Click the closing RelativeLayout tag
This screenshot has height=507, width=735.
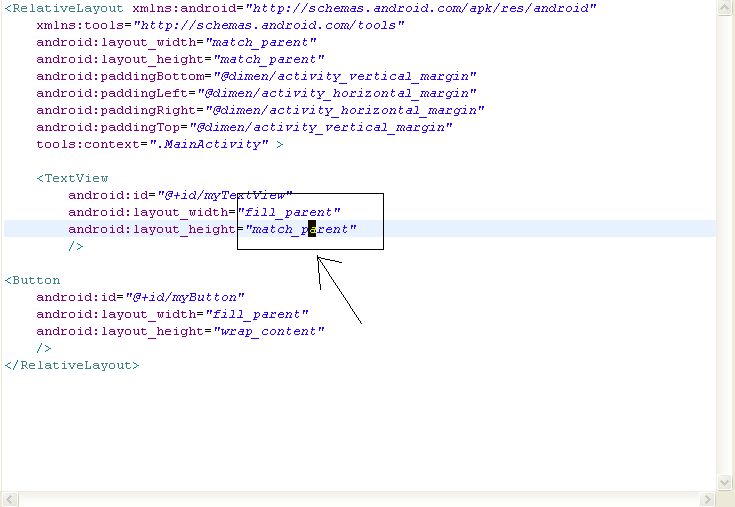(72, 365)
